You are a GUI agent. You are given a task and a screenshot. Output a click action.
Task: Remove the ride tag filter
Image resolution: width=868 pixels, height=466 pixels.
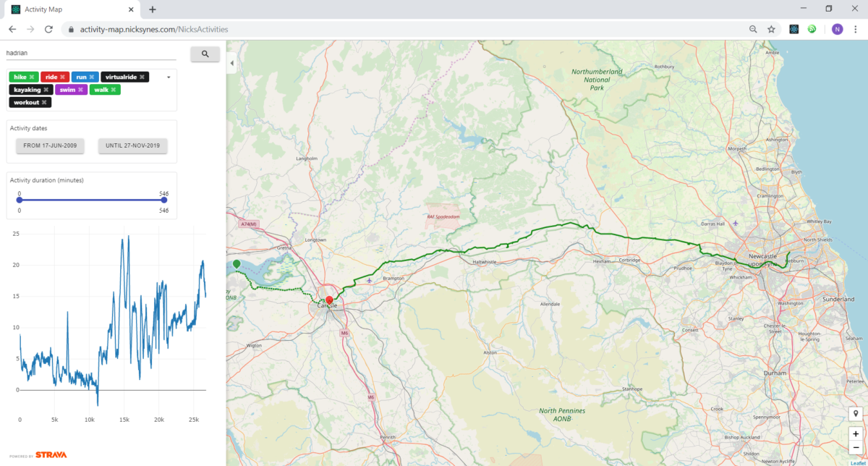pyautogui.click(x=63, y=77)
